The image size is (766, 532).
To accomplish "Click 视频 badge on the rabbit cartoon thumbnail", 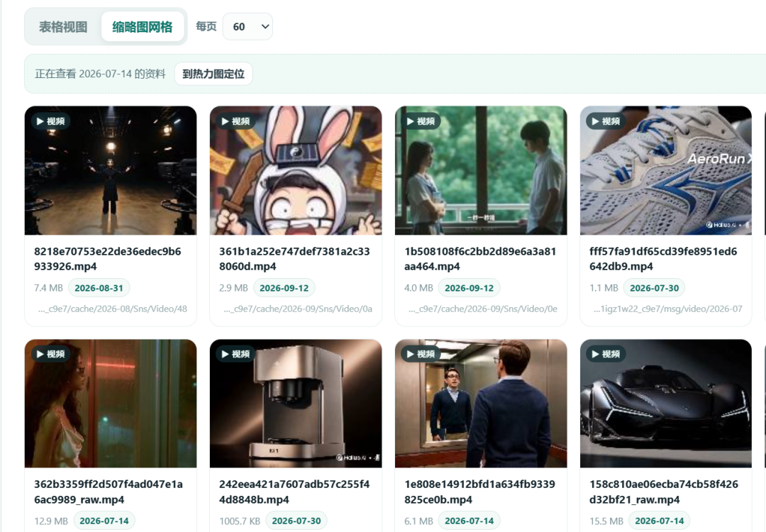I will [236, 121].
